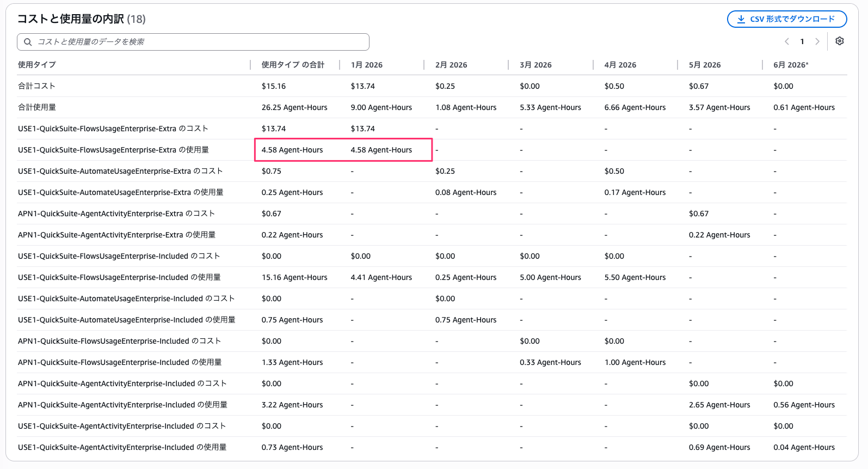
Task: Click 1.08 Agent-Hours February cell
Action: point(466,107)
